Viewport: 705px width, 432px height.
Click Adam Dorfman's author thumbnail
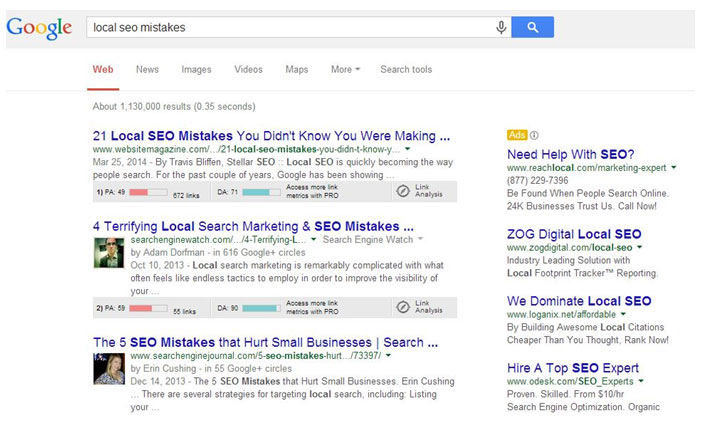coord(109,253)
